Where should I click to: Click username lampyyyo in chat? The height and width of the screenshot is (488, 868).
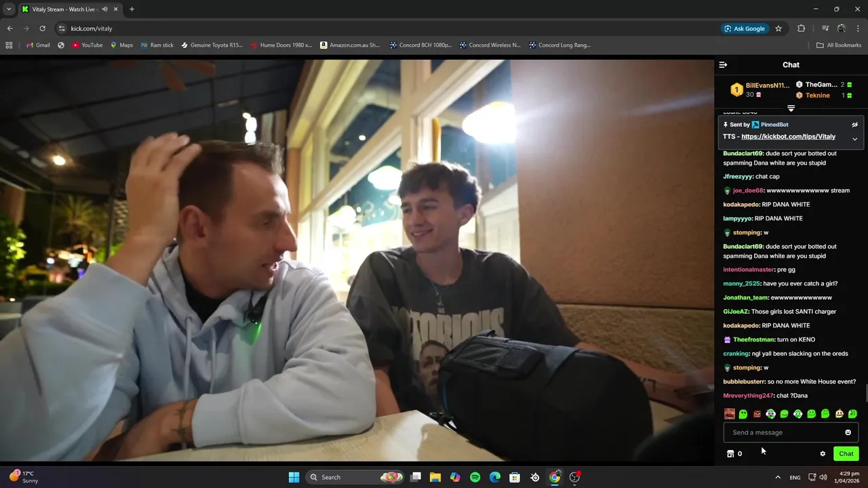click(x=737, y=218)
